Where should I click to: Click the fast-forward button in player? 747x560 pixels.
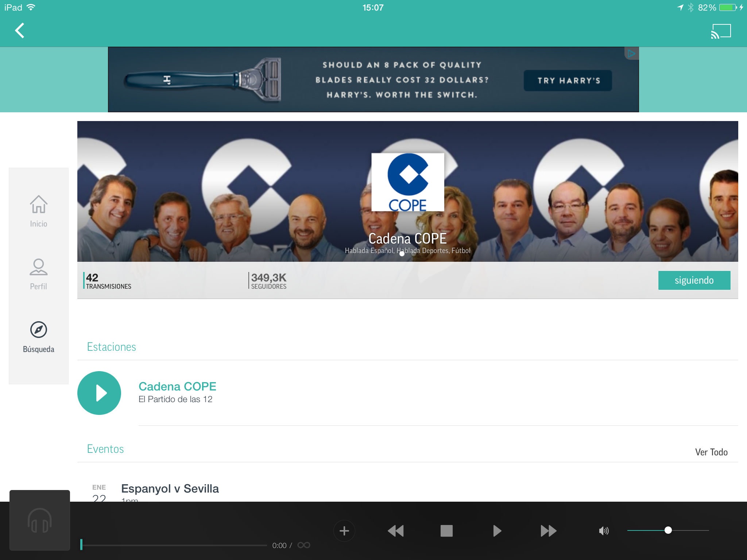(x=548, y=531)
